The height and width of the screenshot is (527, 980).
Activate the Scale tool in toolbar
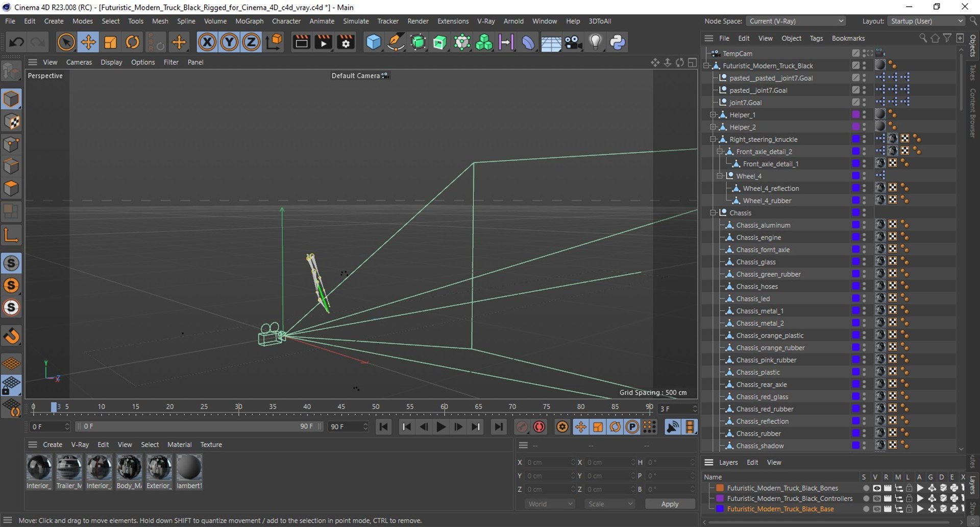[110, 42]
